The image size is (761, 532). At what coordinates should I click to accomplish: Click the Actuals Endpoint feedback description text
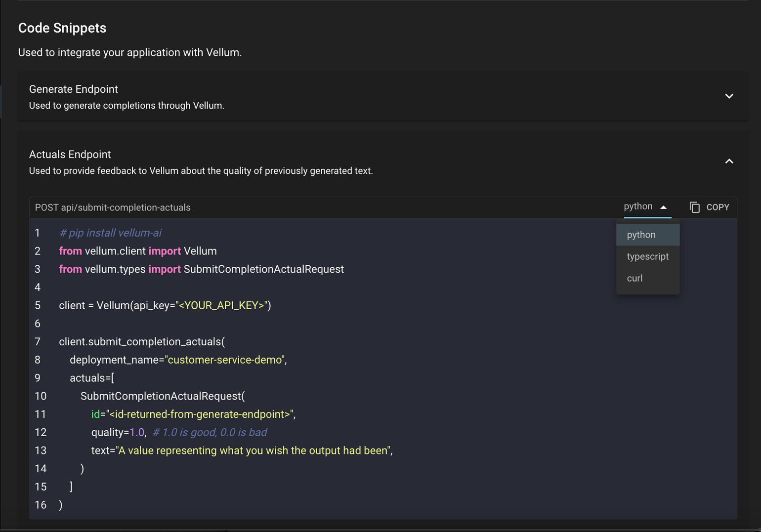point(201,170)
